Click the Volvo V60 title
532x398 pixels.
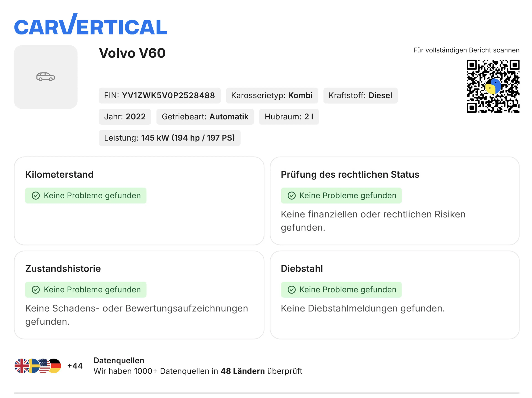(132, 53)
